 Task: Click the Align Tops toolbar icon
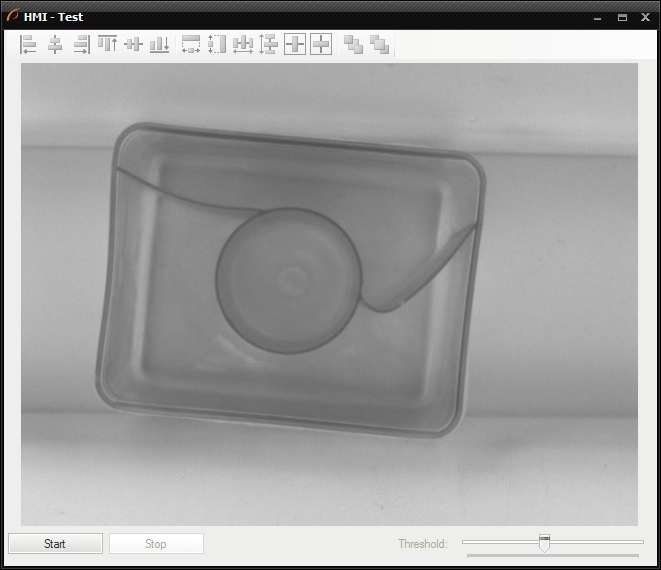pos(107,44)
